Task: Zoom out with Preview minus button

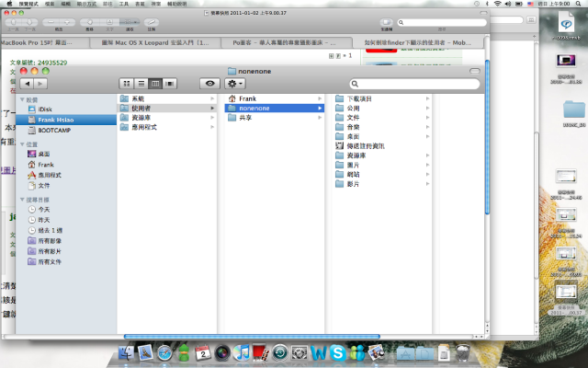Action: coord(51,22)
